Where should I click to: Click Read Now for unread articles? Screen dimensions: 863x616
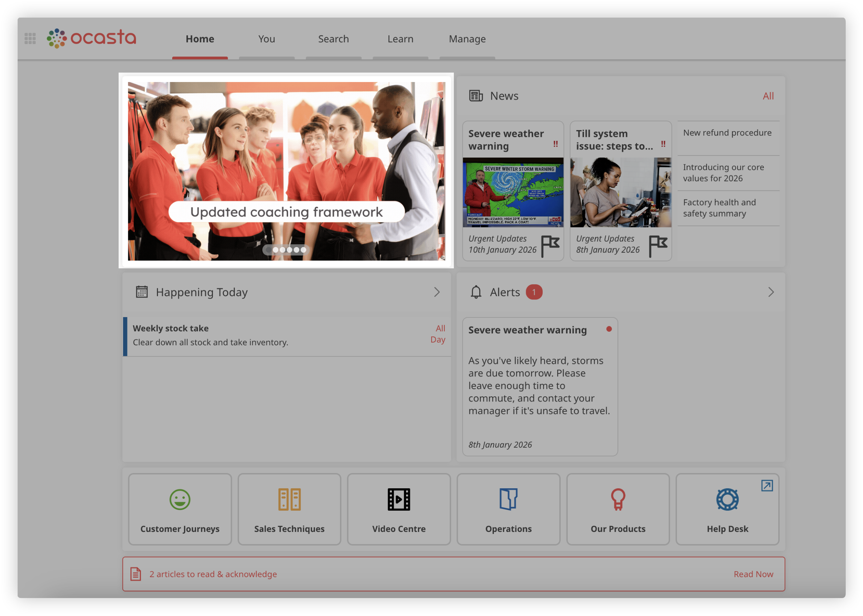coord(753,574)
